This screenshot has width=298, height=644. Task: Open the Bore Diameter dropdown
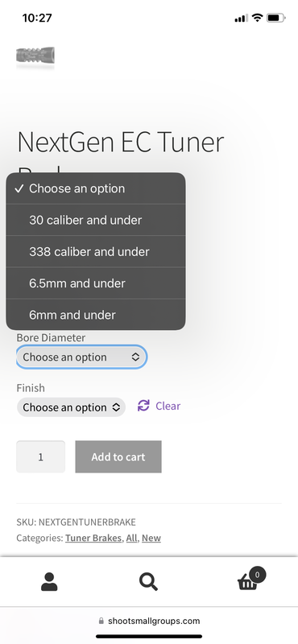click(x=81, y=357)
